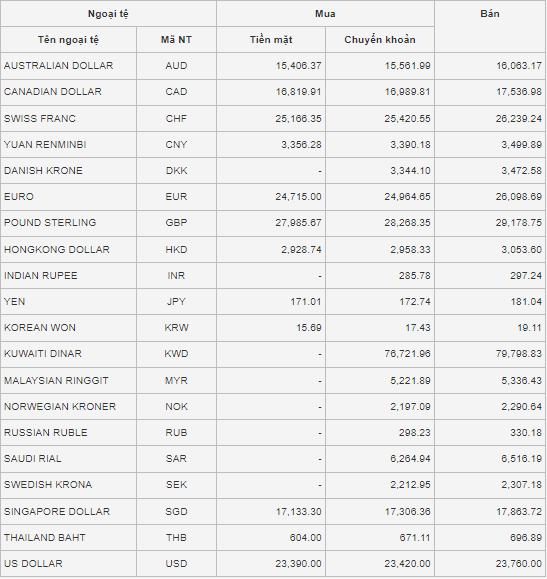Click the Mua group header
The image size is (547, 579).
pos(325,14)
